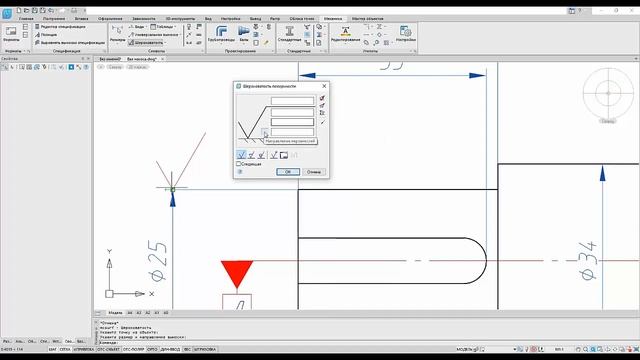Open Редактор спецификации
This screenshot has width=640, height=360.
(x=60, y=27)
